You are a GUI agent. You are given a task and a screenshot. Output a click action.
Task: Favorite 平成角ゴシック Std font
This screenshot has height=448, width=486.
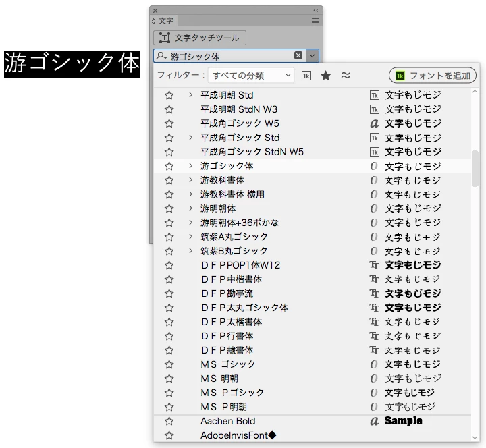click(169, 138)
